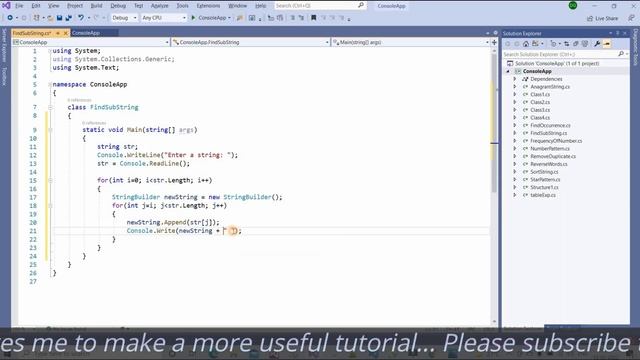Click the split editor plus icon

(494, 42)
